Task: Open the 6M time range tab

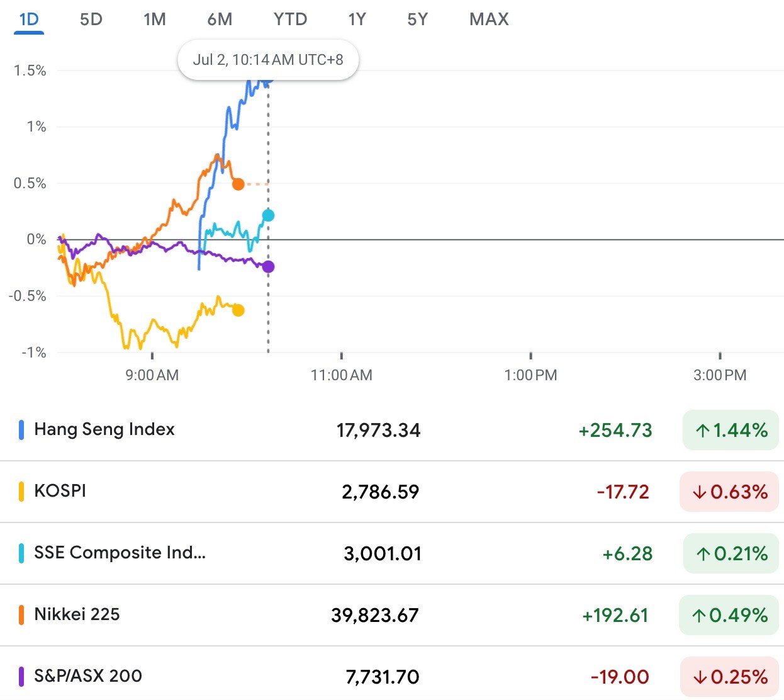Action: (x=220, y=20)
